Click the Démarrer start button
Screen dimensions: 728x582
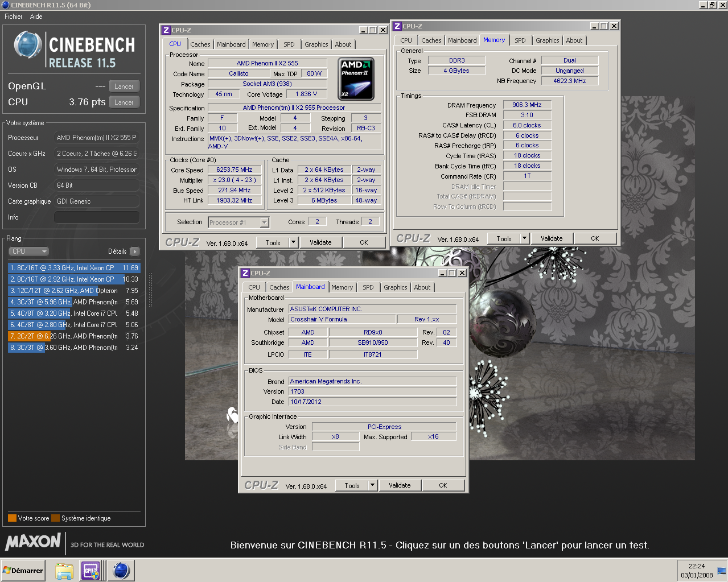[x=23, y=571]
